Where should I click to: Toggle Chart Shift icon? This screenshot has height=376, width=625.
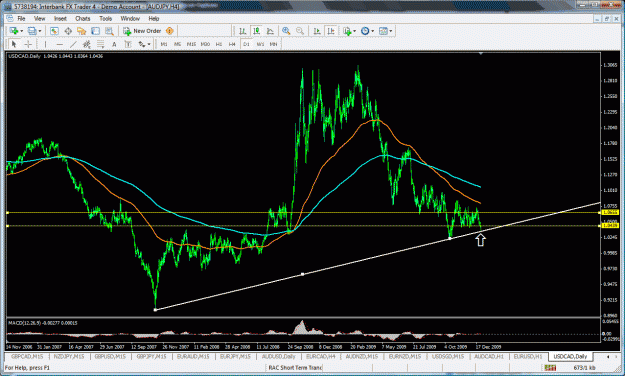click(x=331, y=31)
